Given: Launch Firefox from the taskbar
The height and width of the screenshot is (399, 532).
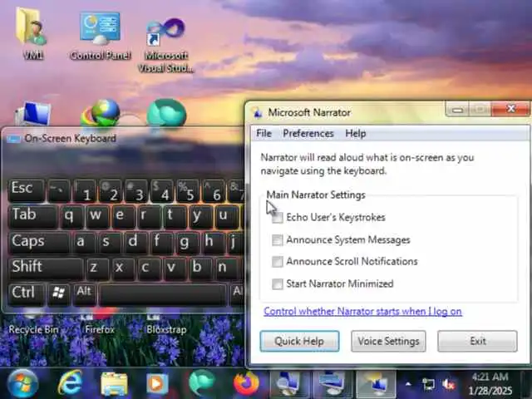Looking at the screenshot, I should 246,384.
